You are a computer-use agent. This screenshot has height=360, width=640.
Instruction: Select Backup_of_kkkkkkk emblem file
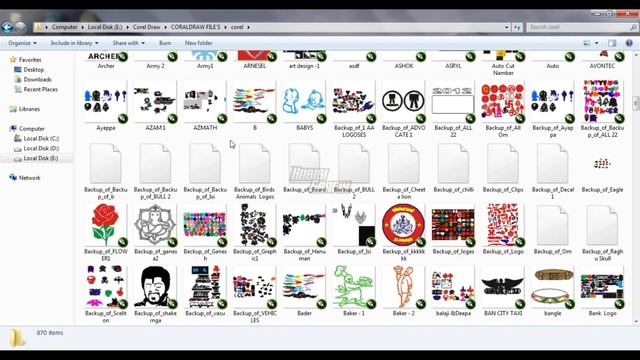pyautogui.click(x=404, y=225)
